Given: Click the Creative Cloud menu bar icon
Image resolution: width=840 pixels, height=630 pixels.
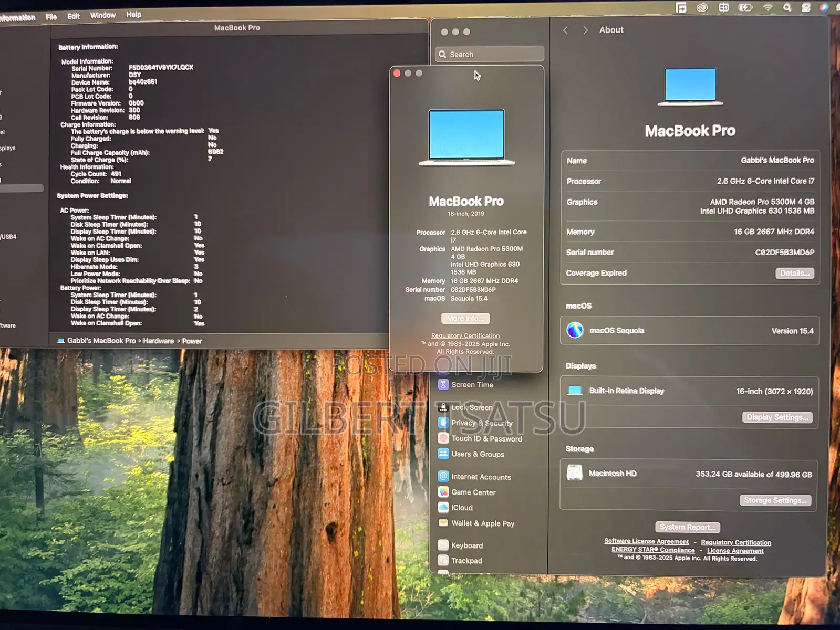Looking at the screenshot, I should tap(702, 7).
